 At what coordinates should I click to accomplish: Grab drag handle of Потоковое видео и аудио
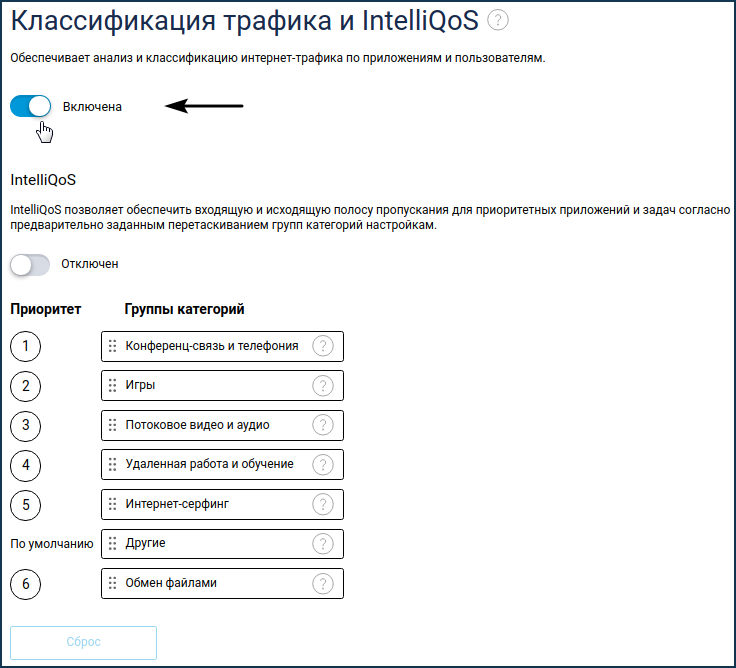pyautogui.click(x=112, y=425)
